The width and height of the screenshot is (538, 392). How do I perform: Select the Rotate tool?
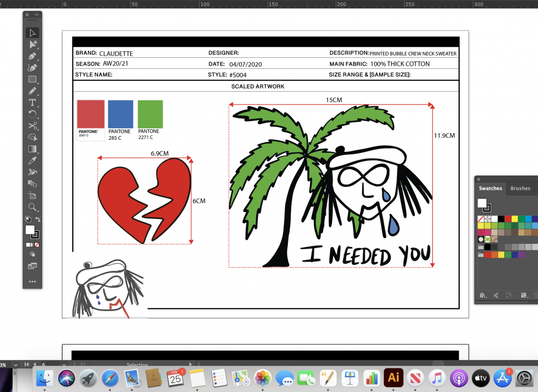point(32,114)
